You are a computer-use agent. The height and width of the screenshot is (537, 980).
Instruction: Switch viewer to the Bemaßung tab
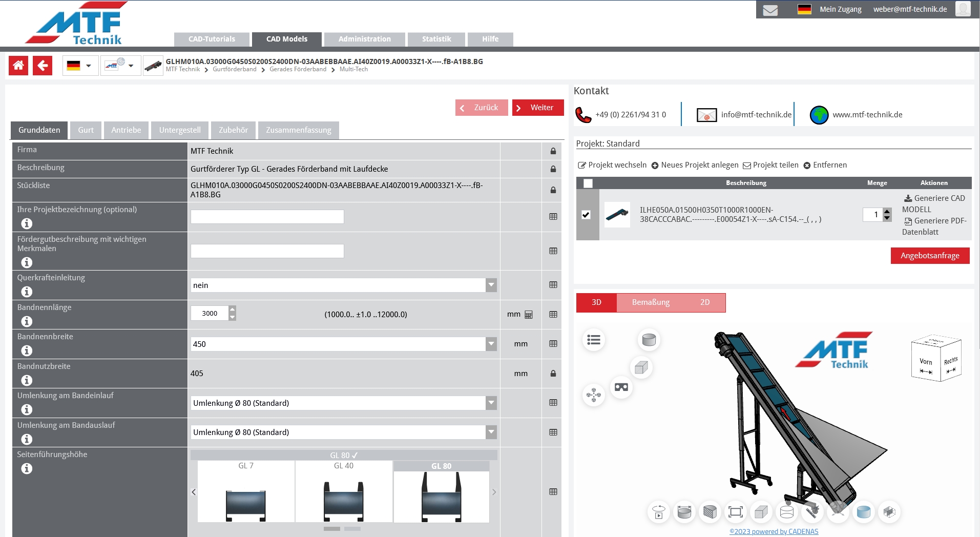pos(651,302)
